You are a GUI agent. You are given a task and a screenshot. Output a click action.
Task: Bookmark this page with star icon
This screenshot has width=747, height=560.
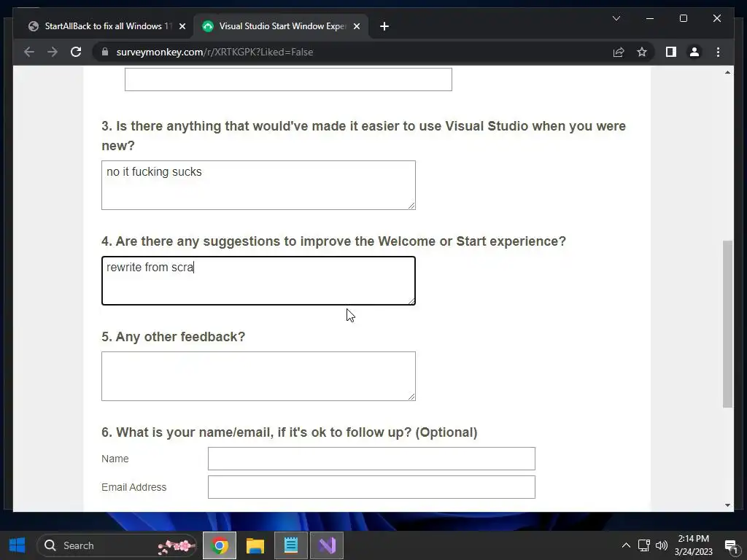[x=642, y=52]
